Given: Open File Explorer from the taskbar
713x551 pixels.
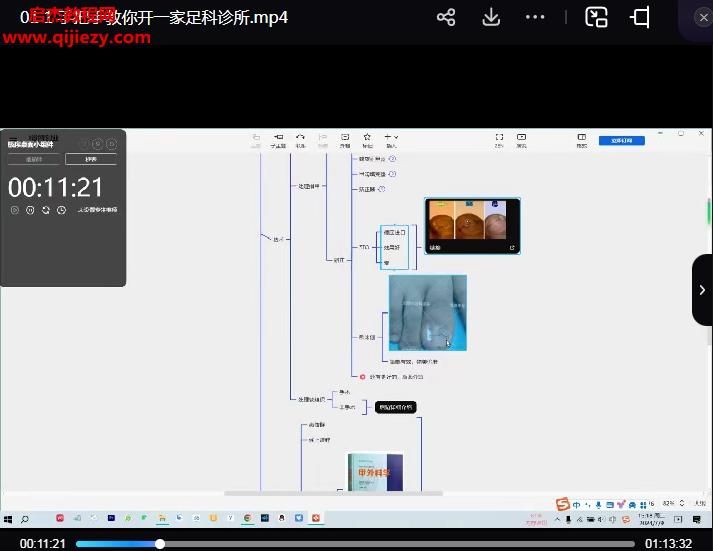Looking at the screenshot, I should [x=162, y=518].
